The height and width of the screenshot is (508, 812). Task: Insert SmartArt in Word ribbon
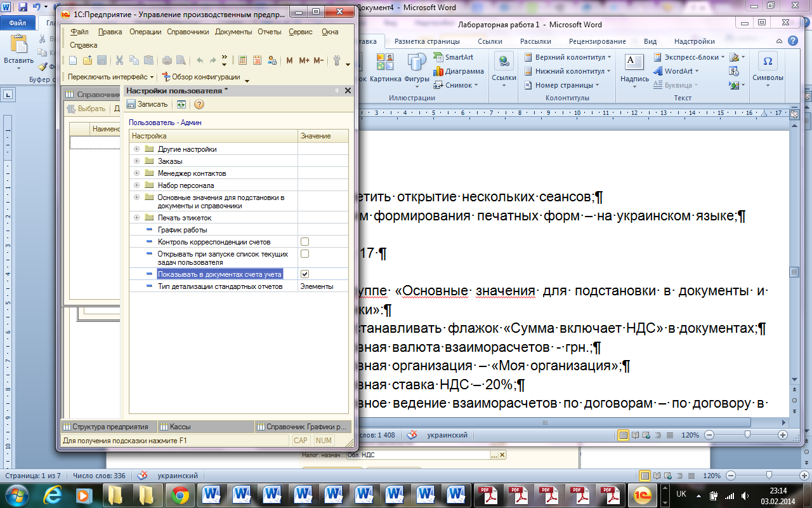click(x=454, y=57)
